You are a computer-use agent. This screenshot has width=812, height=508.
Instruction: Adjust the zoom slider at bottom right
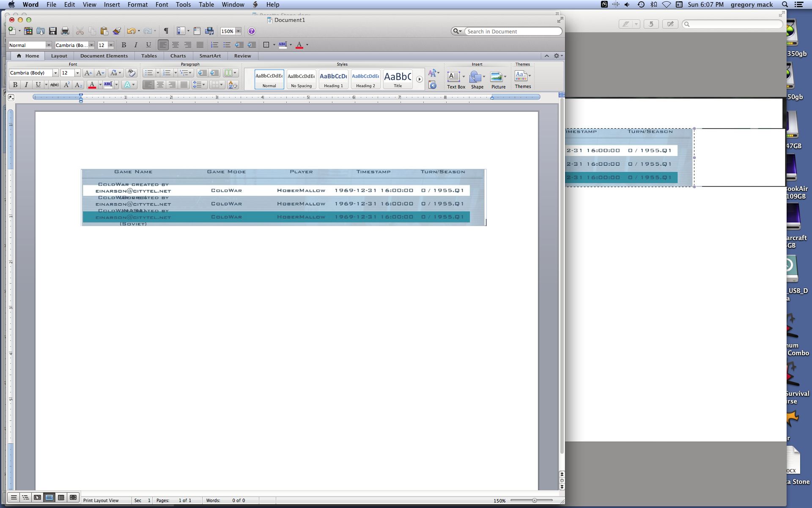pos(535,500)
